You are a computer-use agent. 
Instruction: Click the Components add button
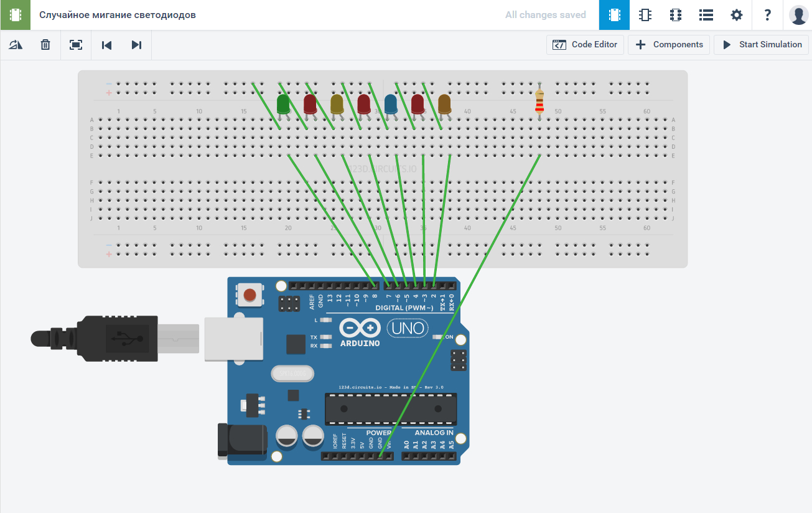click(x=669, y=44)
